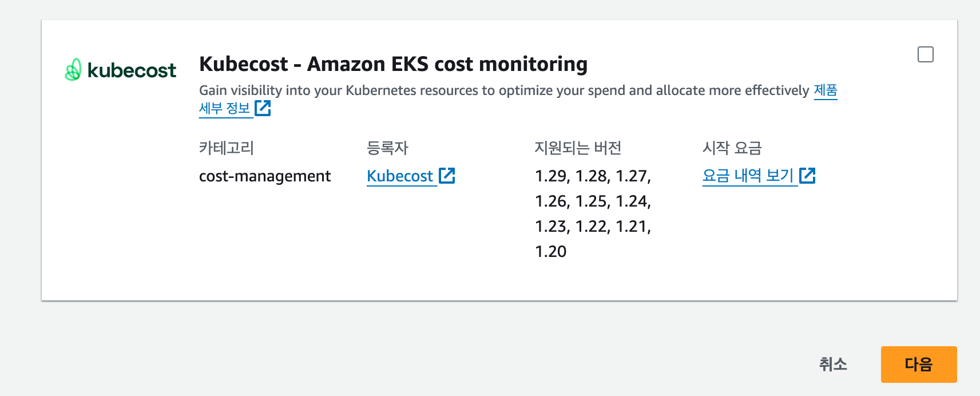This screenshot has height=396, width=980.
Task: Click the Kubecost - Amazon EKS cost monitoring title
Action: tap(393, 64)
